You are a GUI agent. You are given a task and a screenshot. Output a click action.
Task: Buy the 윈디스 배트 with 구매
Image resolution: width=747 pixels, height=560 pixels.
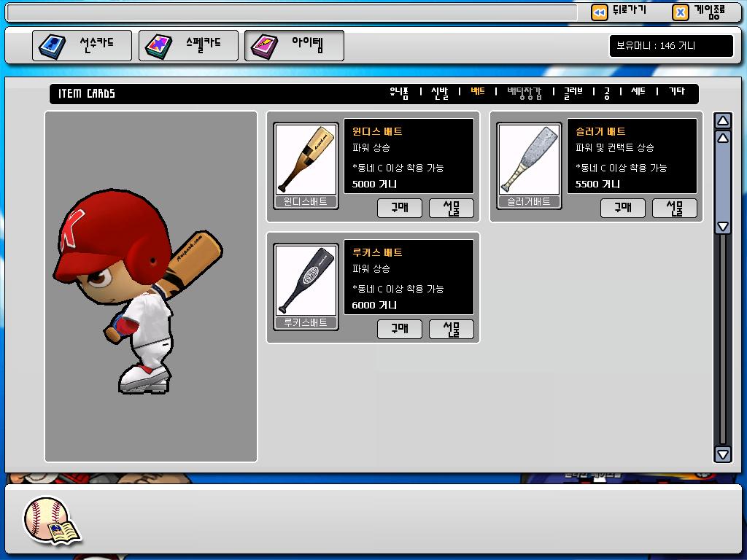pyautogui.click(x=400, y=208)
